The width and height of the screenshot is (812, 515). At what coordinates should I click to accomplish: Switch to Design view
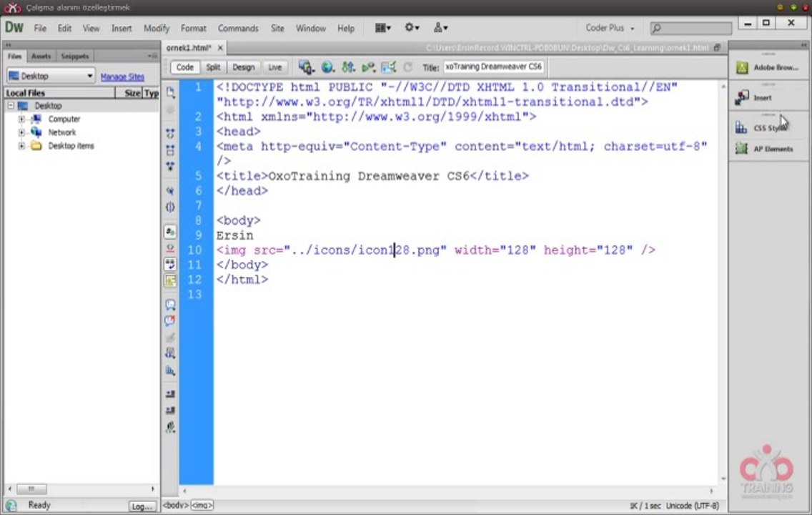(244, 67)
